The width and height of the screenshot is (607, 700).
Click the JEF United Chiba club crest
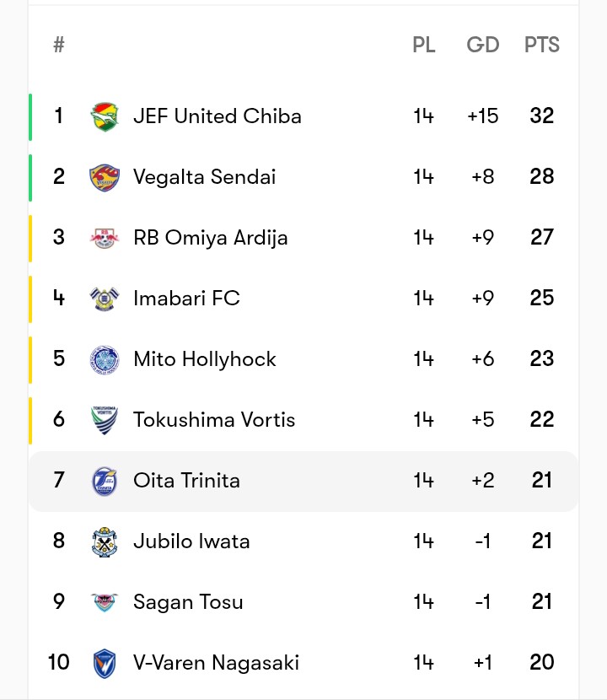click(105, 116)
